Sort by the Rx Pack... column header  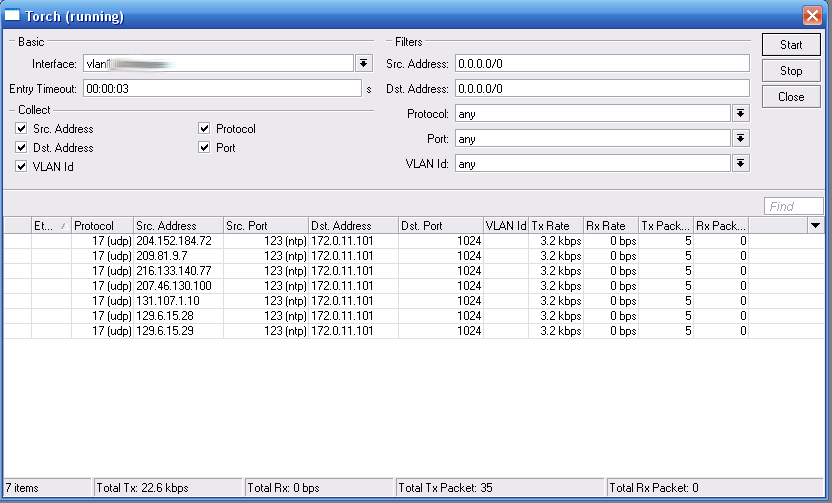click(x=722, y=226)
